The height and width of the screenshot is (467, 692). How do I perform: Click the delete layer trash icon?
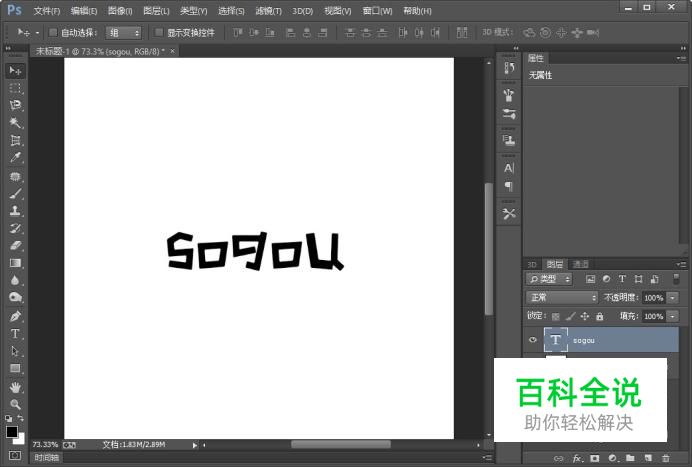[666, 458]
